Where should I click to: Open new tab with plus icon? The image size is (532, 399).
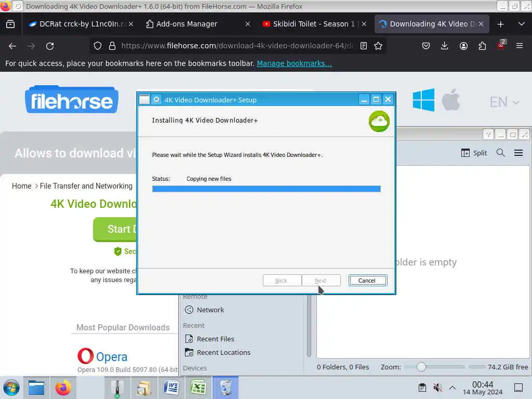click(500, 24)
